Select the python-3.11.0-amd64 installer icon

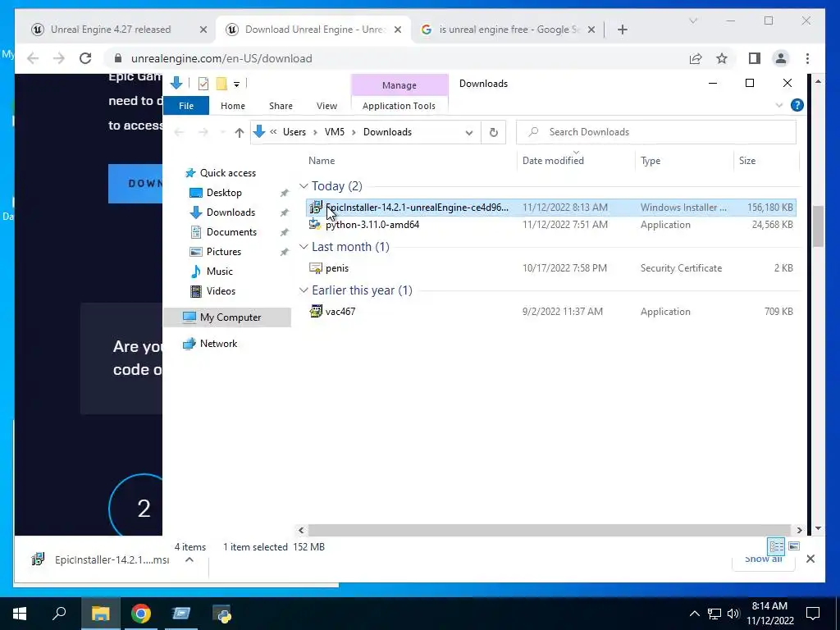(316, 225)
